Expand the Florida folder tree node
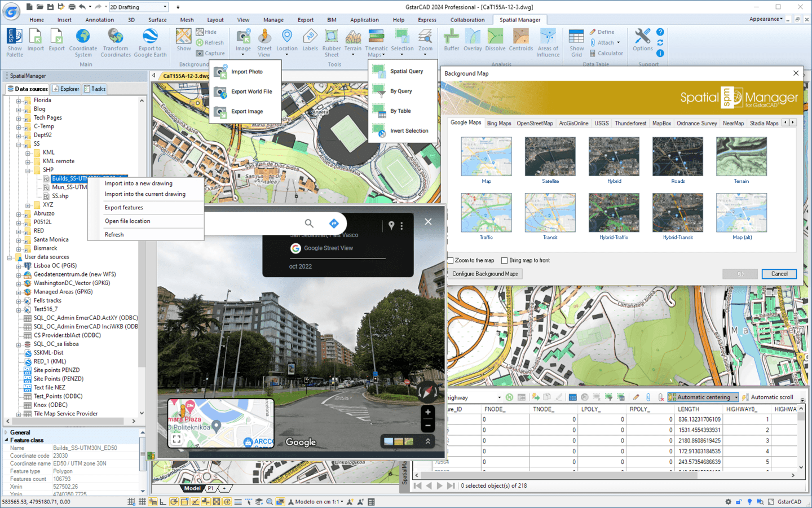 (x=19, y=100)
